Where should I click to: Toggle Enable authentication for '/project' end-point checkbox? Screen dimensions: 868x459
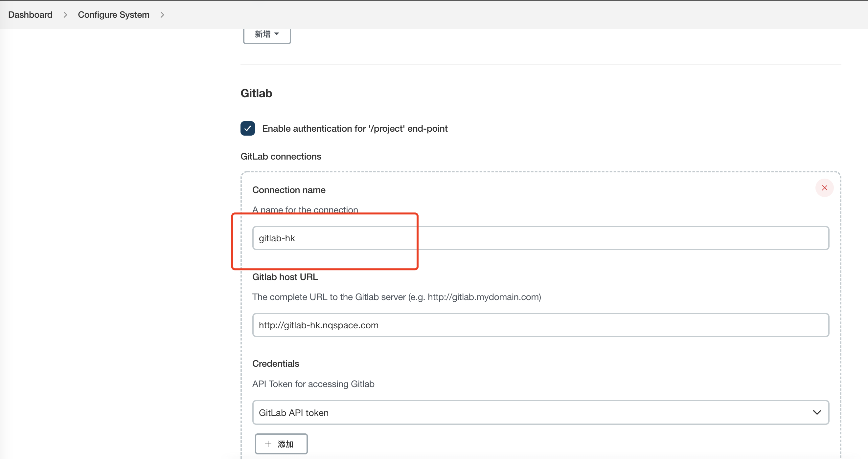click(x=248, y=128)
